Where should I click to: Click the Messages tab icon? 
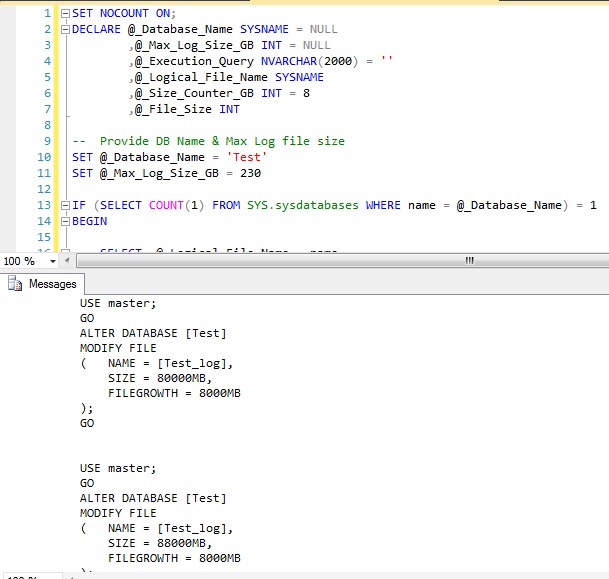[x=15, y=284]
